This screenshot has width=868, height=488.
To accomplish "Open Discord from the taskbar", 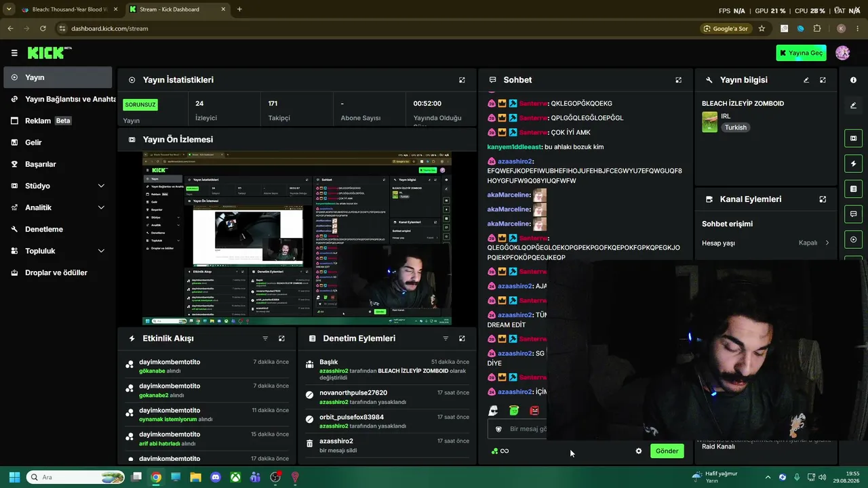I will tap(216, 477).
